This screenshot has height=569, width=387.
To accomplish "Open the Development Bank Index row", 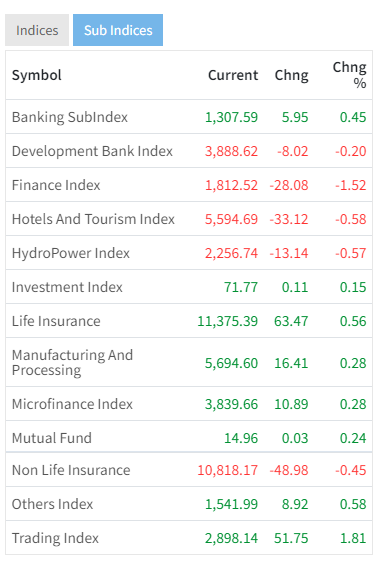I will pyautogui.click(x=189, y=151).
